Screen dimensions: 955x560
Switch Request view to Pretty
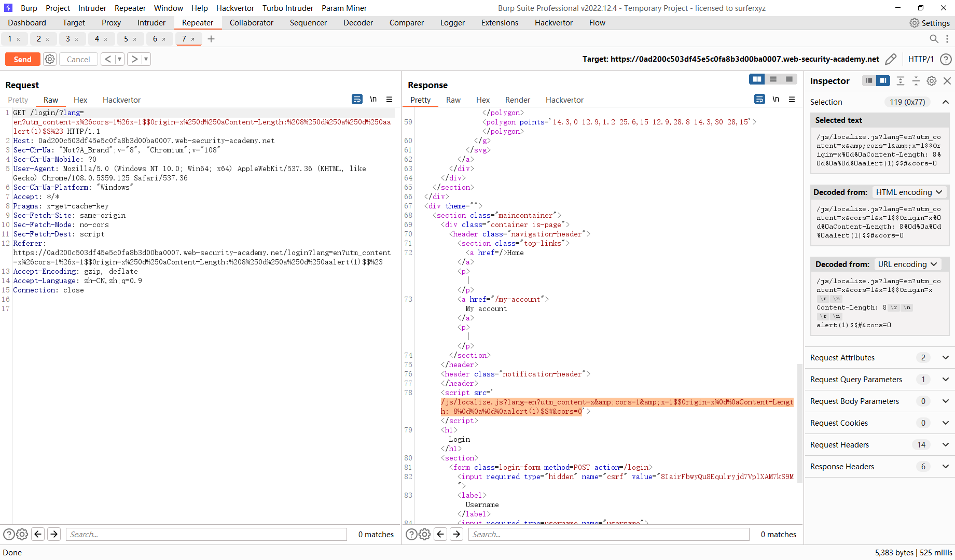click(x=18, y=100)
